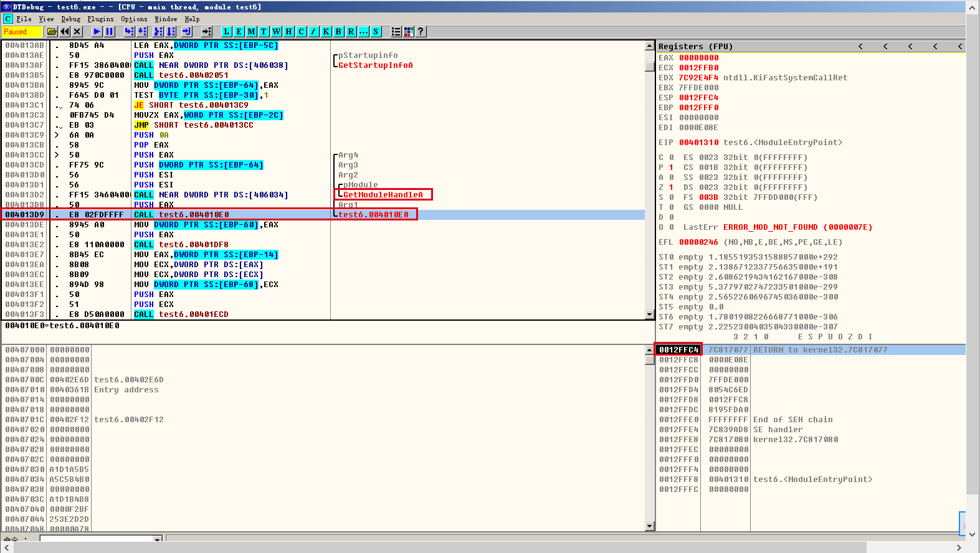
Task: Pause execution using the pause icon
Action: coord(110,32)
